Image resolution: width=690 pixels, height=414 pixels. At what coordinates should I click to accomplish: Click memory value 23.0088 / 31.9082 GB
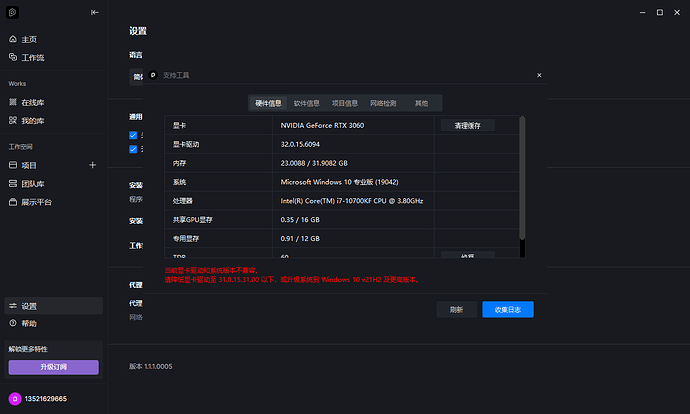coord(314,163)
